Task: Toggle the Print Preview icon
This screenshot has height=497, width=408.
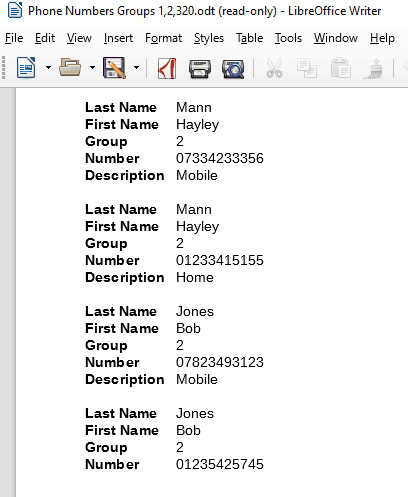Action: pyautogui.click(x=233, y=69)
